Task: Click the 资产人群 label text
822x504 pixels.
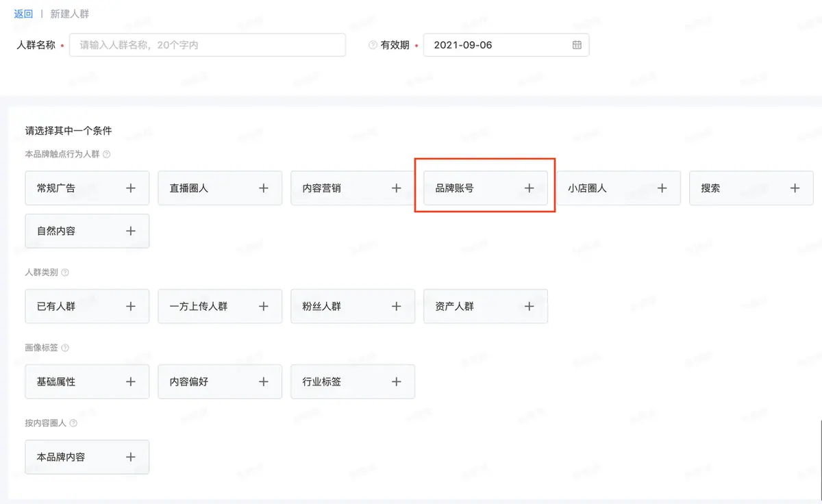Action: [455, 306]
